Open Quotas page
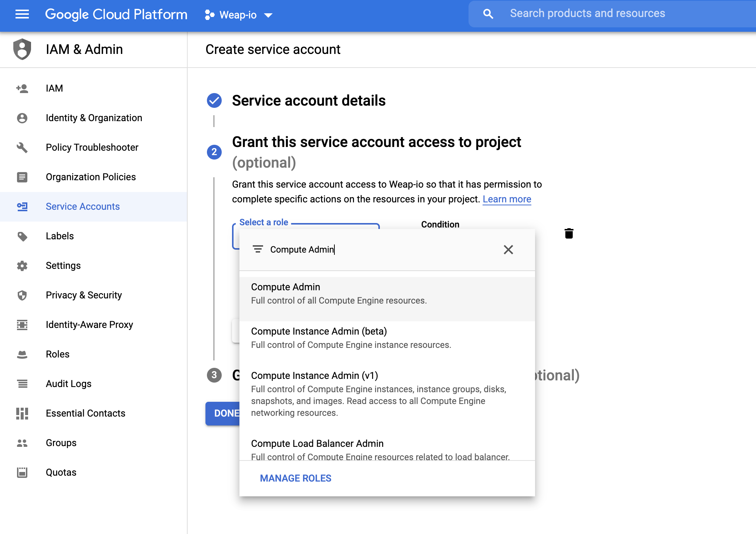 point(93,472)
